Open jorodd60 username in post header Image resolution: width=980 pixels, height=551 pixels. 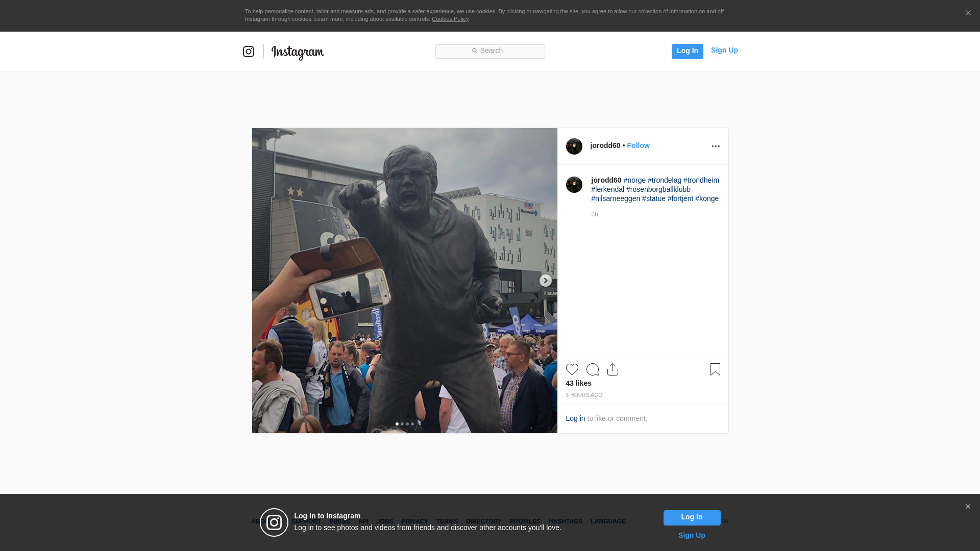(605, 145)
